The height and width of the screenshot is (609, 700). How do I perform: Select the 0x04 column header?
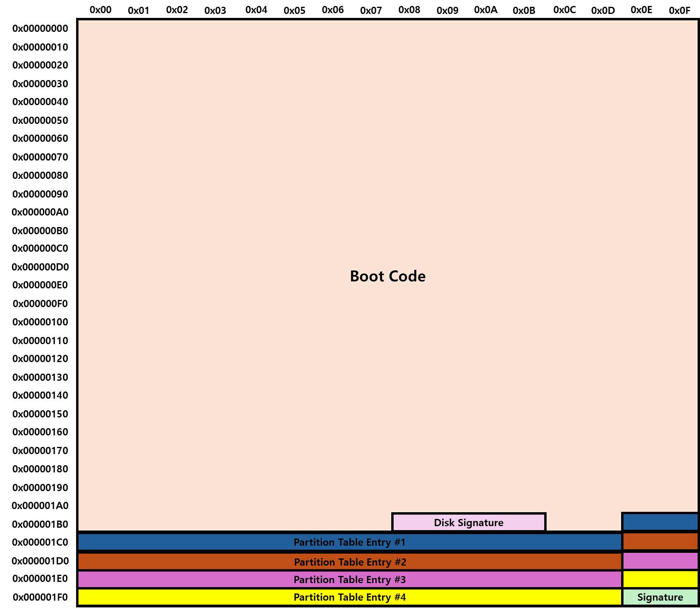point(256,10)
